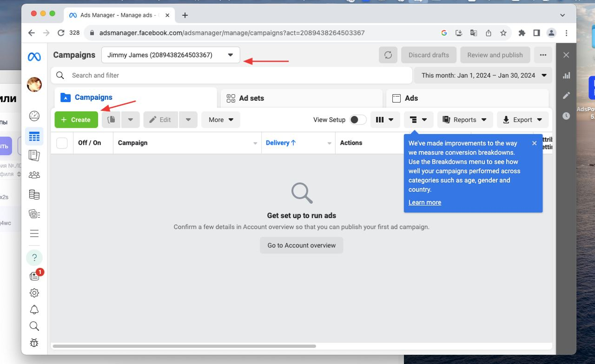The height and width of the screenshot is (364, 595).
Task: Open the Advertising settings icon below coins
Action: click(34, 214)
